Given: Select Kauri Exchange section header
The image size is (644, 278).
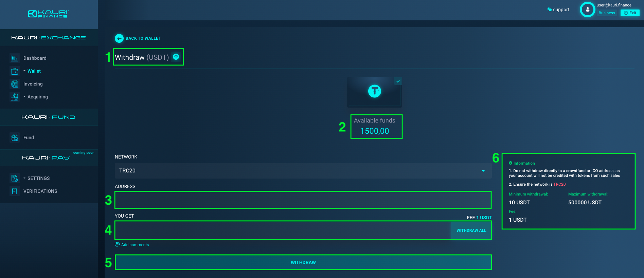Looking at the screenshot, I should tap(49, 38).
